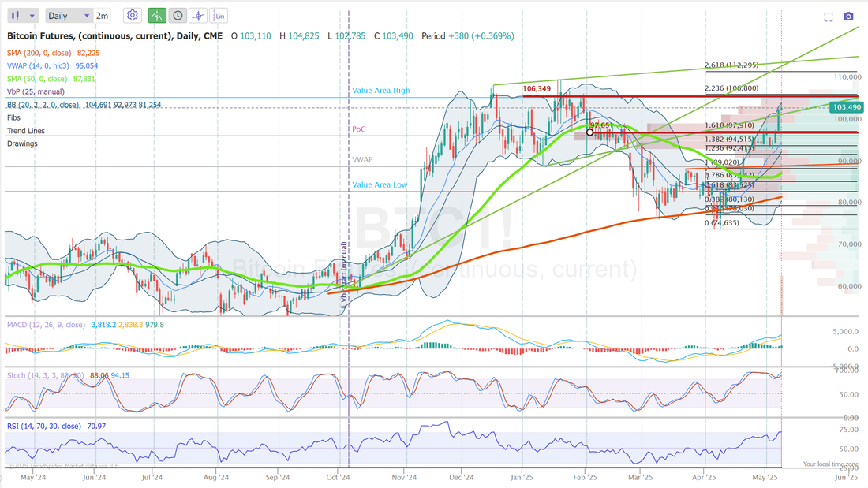The height and width of the screenshot is (488, 868).
Task: Toggle the green automated analysis button
Action: coord(157,16)
